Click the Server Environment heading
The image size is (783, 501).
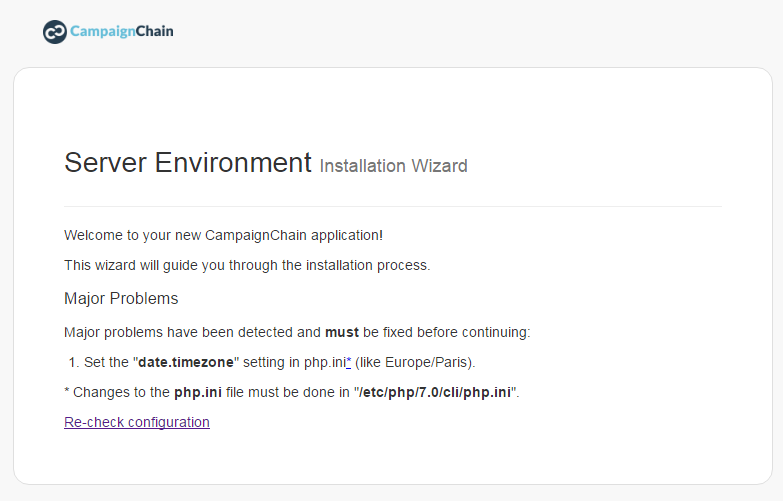pos(188,162)
